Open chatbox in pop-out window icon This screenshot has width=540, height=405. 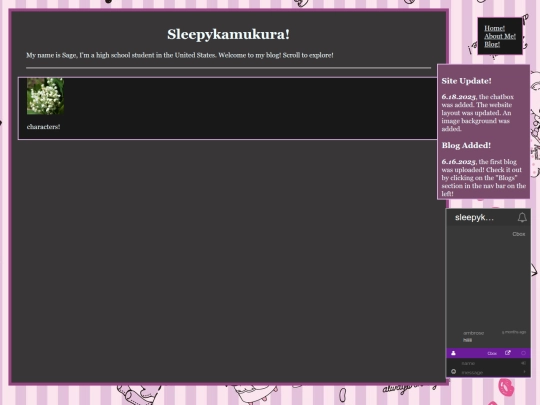[x=508, y=353]
